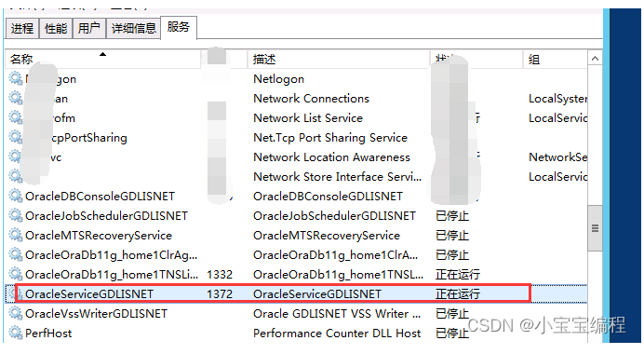Click gear icon of Network Connections row

coord(16,98)
